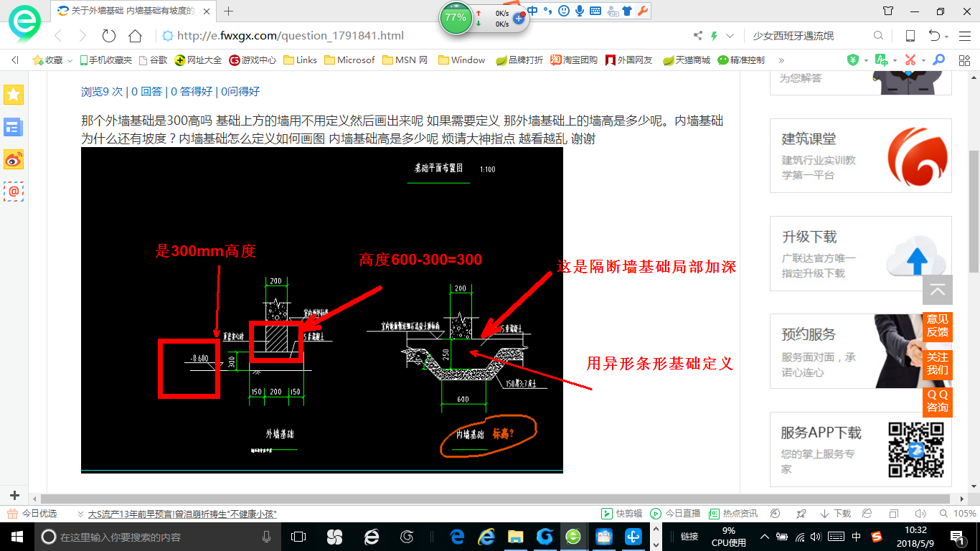
Task: Open the 升级下载 sidebar card
Action: point(861,253)
